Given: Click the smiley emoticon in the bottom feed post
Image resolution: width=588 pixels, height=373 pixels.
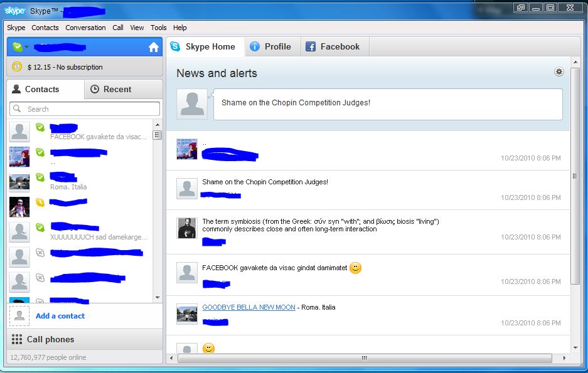Looking at the screenshot, I should point(208,348).
